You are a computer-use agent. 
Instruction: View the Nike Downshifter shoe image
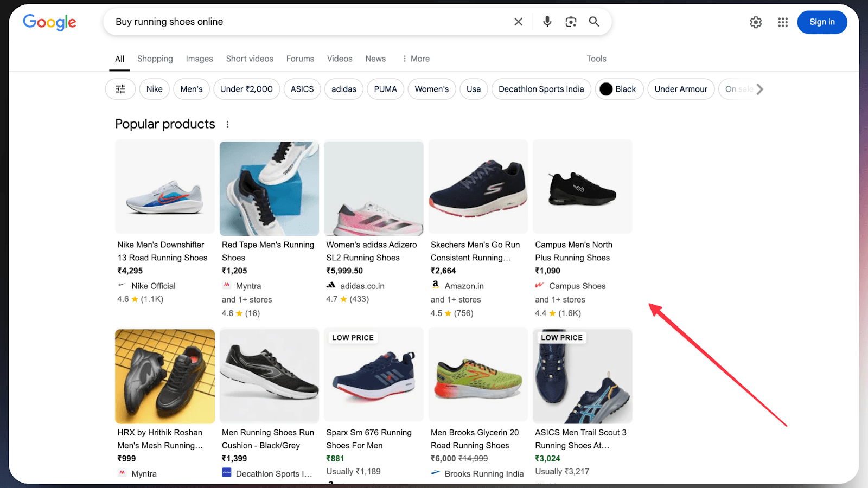(165, 187)
